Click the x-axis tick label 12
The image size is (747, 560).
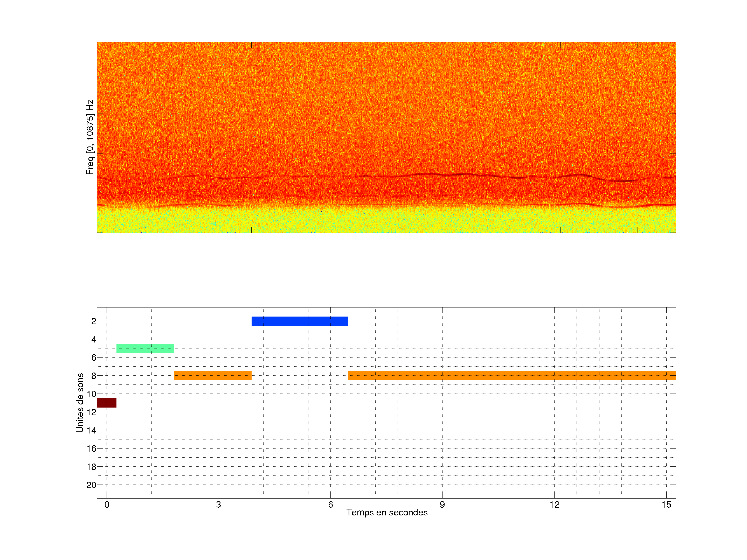(x=554, y=505)
